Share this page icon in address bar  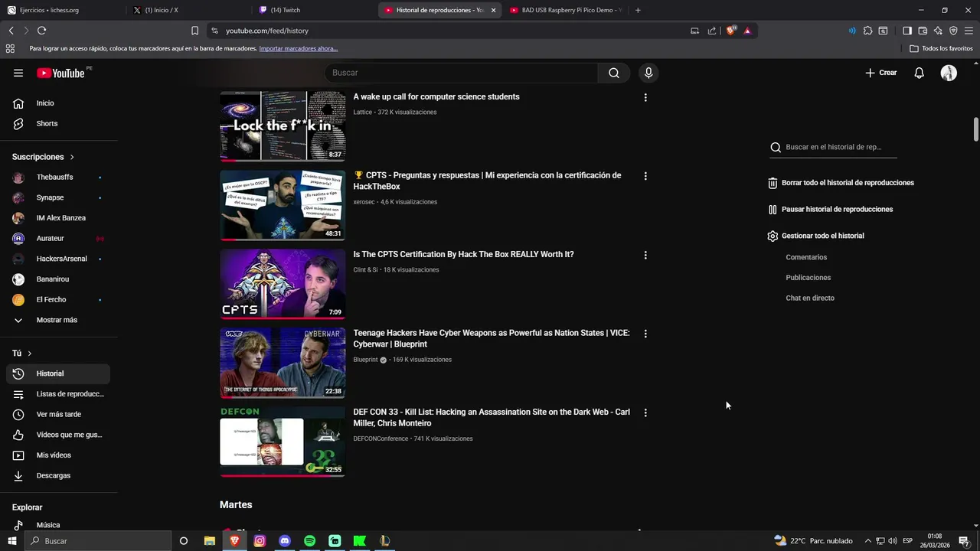point(712,31)
